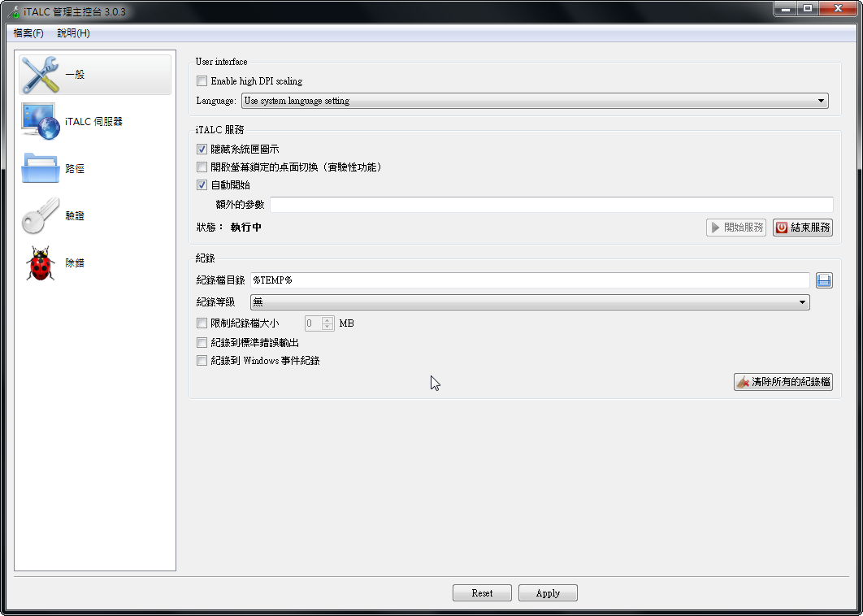The width and height of the screenshot is (863, 616).
Task: Decrease log file size with spinner down arrow
Action: (327, 327)
